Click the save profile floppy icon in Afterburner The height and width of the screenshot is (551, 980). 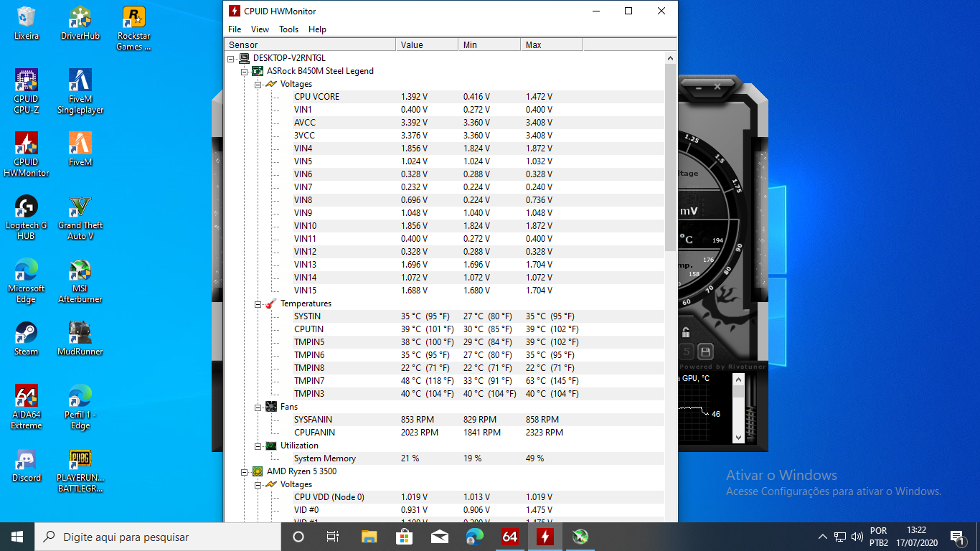tap(705, 352)
